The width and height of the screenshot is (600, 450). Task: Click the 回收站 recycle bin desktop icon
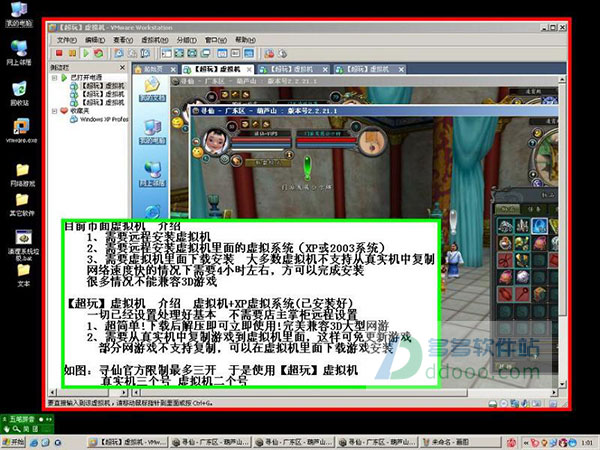19,93
